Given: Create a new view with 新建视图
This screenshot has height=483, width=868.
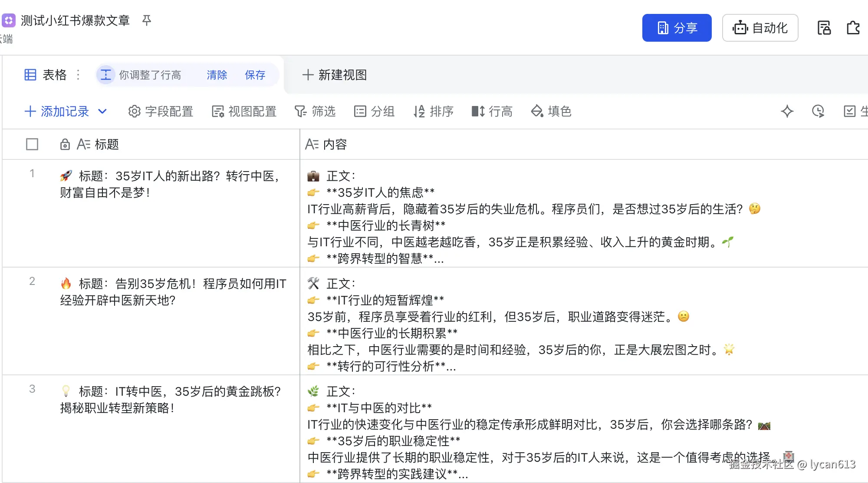Looking at the screenshot, I should tap(335, 75).
